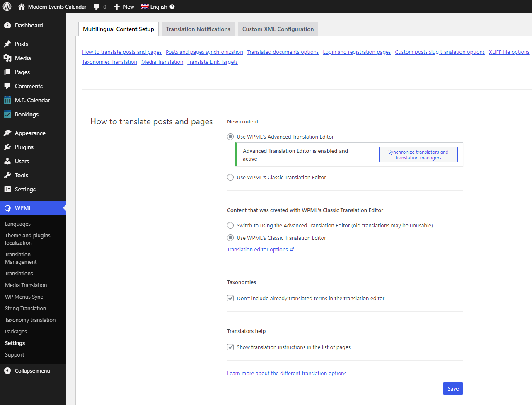Click the Collapse menu arrow icon
Screen dimensions: 532x405
pos(7,371)
